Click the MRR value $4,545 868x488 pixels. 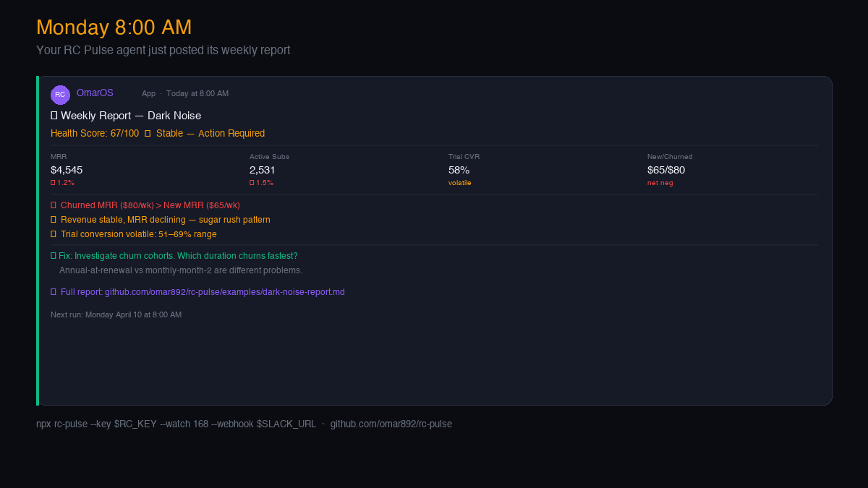pos(67,170)
